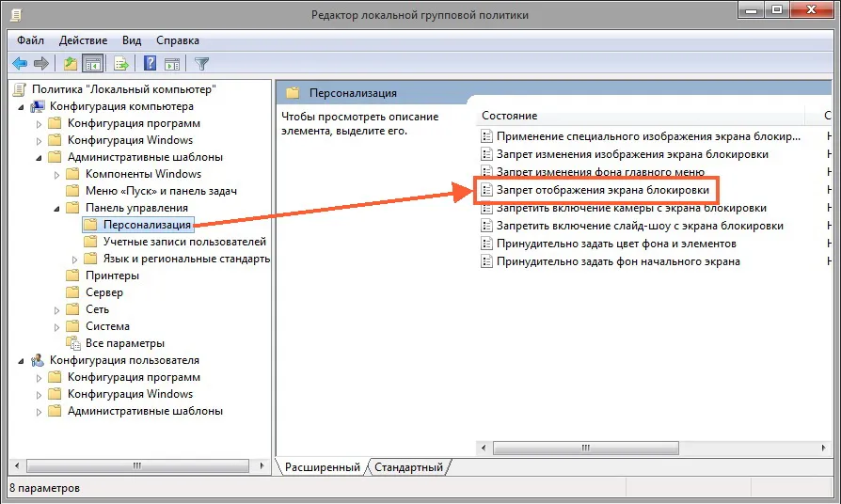Expand 'Конфигурация программ' under computer configuration
Screen dimensions: 841x504
tap(39, 124)
